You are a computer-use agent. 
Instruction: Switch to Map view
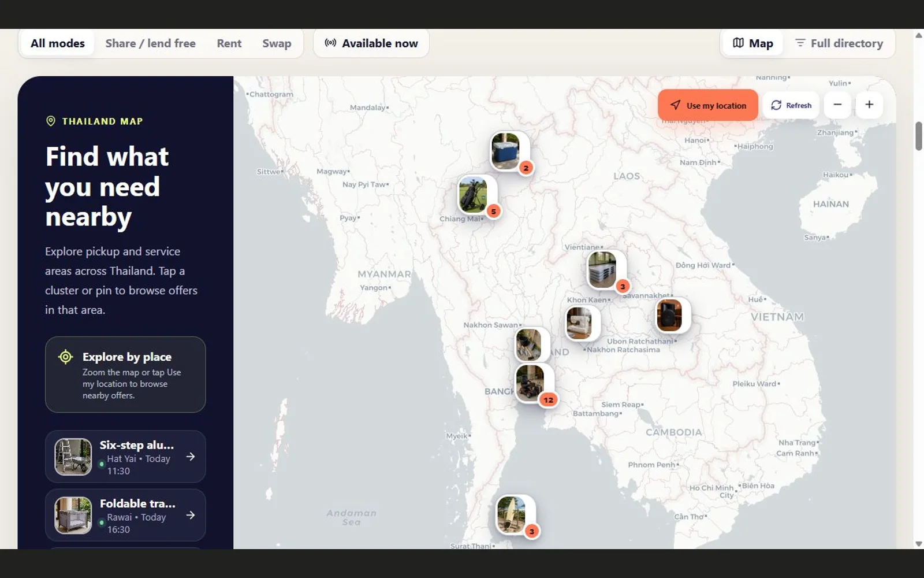(752, 43)
